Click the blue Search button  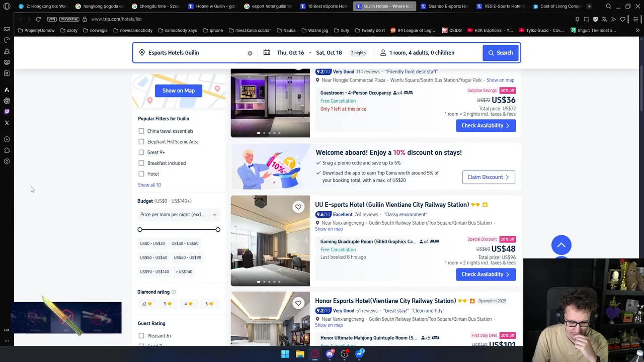coord(500,53)
